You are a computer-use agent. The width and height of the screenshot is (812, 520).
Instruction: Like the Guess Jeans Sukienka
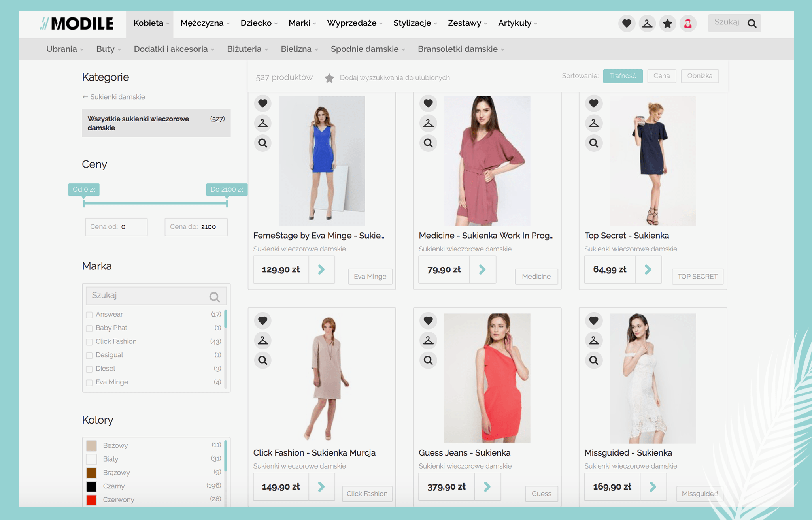(428, 320)
